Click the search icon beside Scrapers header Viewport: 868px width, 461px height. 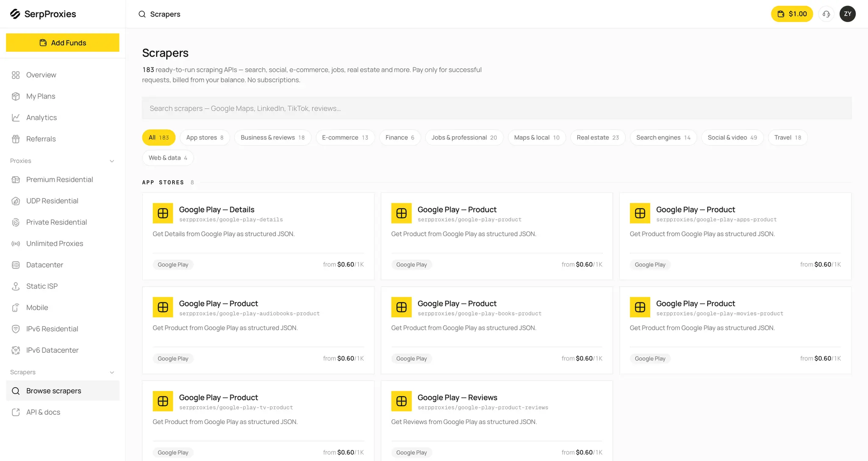pyautogui.click(x=142, y=14)
